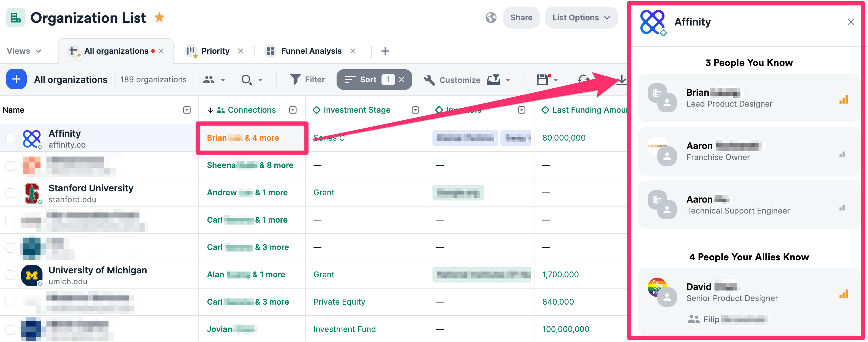868x342 pixels.
Task: Click the save view icon with red dot
Action: tap(543, 80)
